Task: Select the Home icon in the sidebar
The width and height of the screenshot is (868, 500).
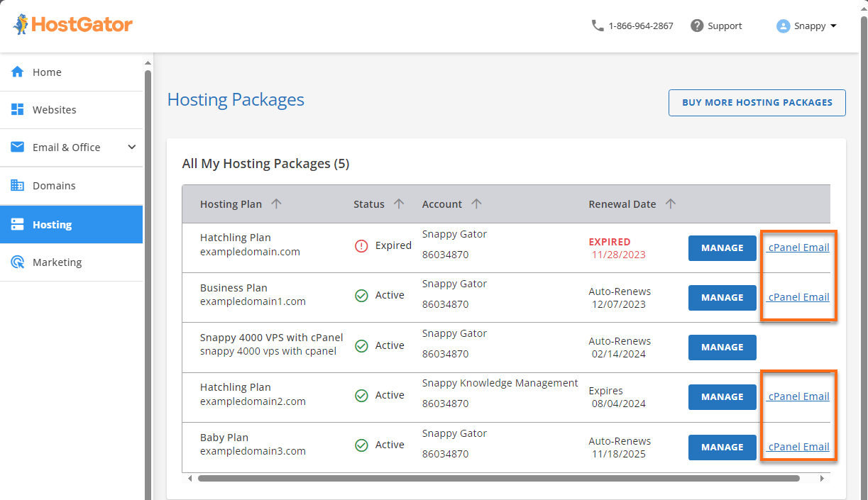Action: tap(16, 72)
